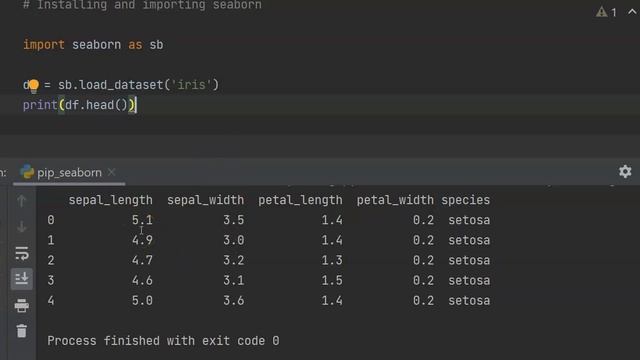The height and width of the screenshot is (360, 640).
Task: Click the 'petal_length' column header
Action: (300, 200)
